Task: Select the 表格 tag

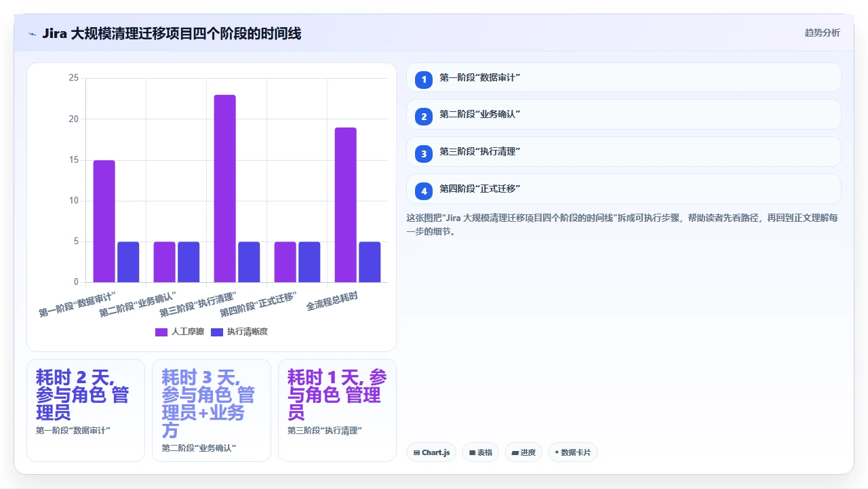Action: [x=481, y=452]
